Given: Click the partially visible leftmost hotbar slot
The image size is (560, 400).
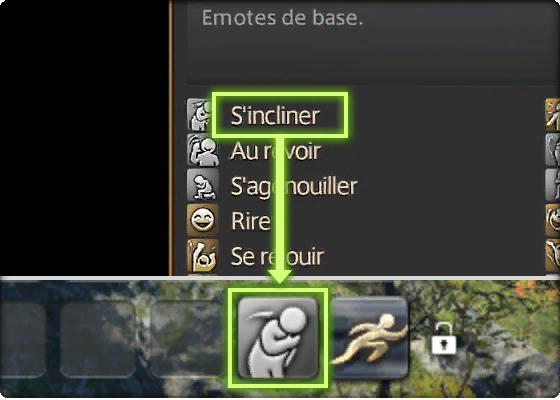Looking at the screenshot, I should click(x=23, y=339).
